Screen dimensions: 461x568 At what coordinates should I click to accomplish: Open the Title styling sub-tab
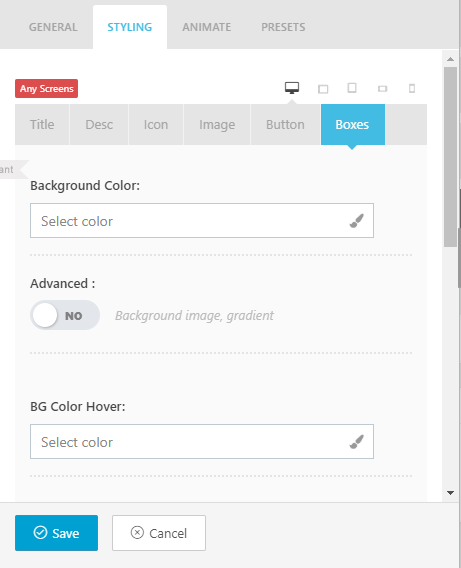42,125
